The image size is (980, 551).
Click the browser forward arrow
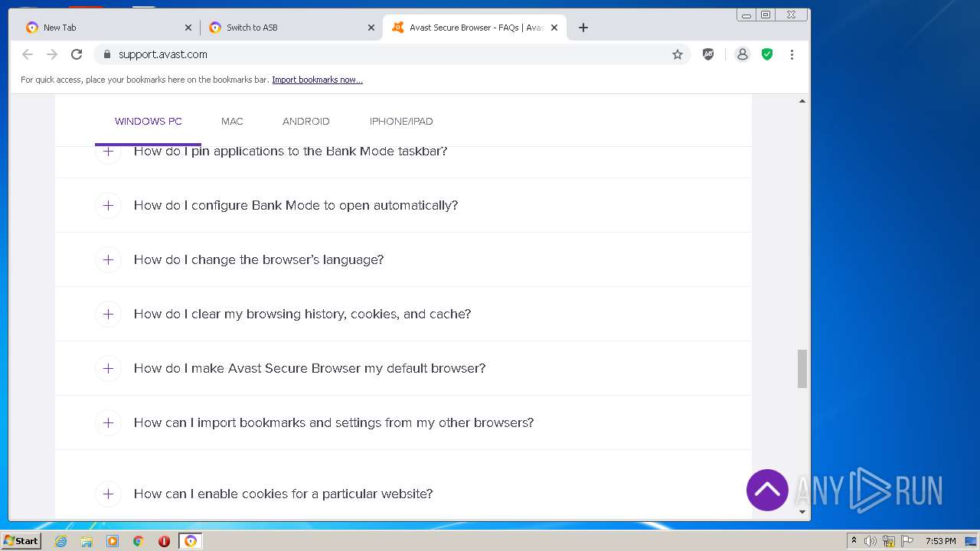52,54
